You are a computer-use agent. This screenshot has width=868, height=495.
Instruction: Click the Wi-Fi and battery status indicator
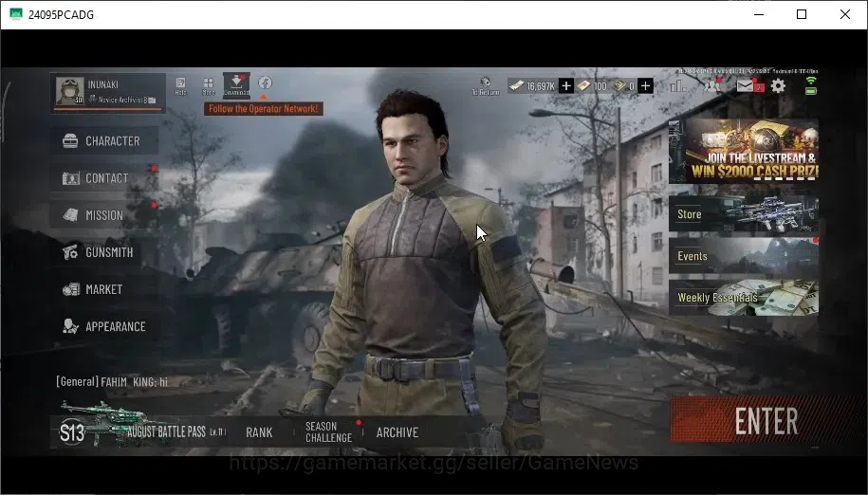click(x=811, y=85)
